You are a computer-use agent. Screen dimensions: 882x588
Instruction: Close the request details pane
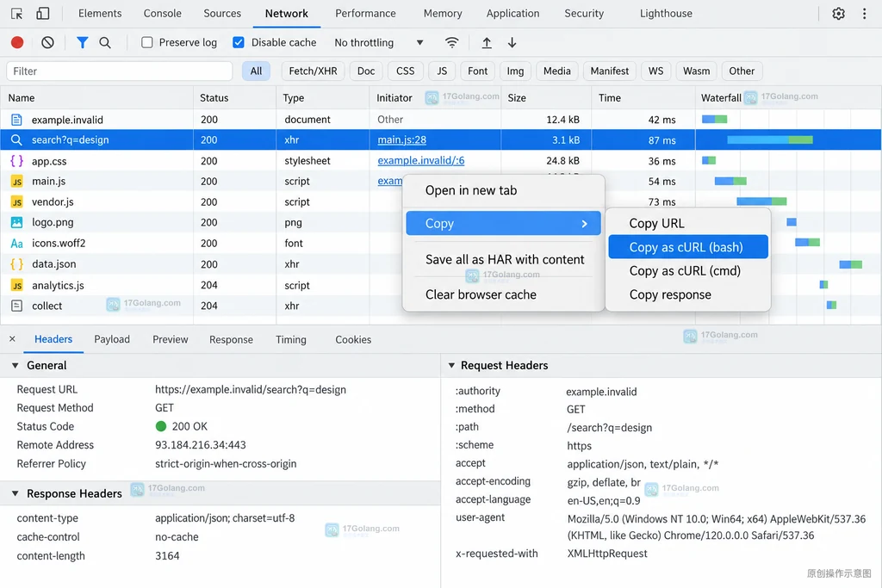[12, 339]
